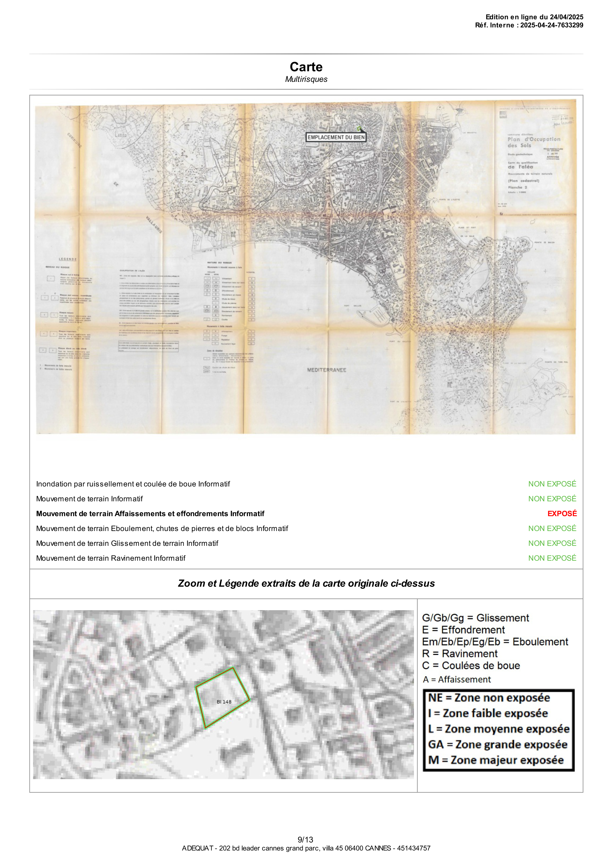Viewport: 613px width, 868px height.
Task: Click the ADEQUAT address footer line
Action: [306, 848]
